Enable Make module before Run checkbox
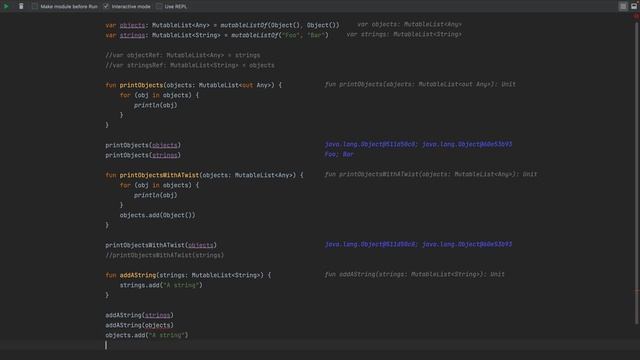This screenshot has height=360, width=640. (35, 6)
